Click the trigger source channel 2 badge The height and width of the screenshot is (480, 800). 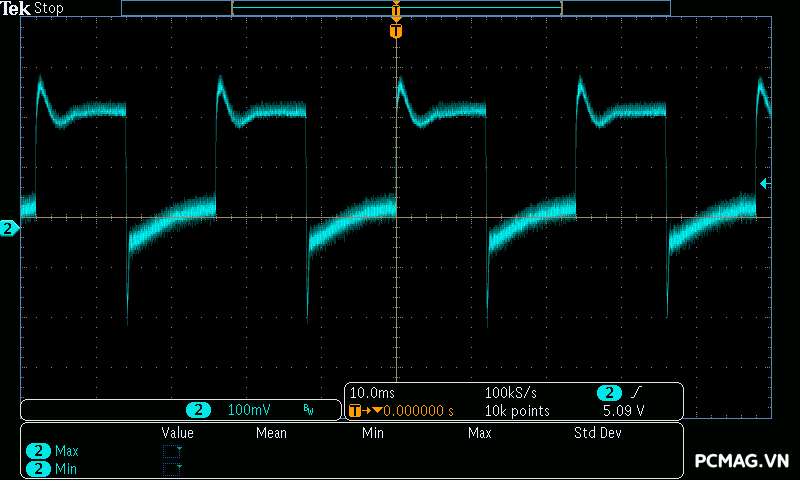[x=609, y=392]
